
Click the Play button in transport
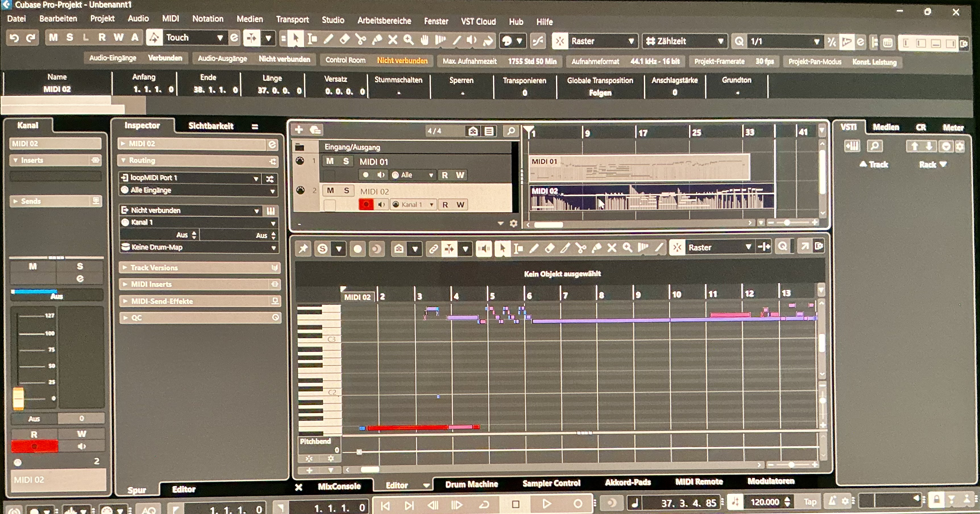[x=546, y=504]
